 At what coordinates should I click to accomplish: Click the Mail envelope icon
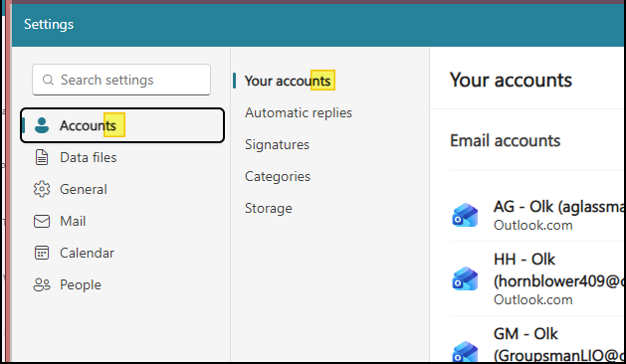point(42,221)
